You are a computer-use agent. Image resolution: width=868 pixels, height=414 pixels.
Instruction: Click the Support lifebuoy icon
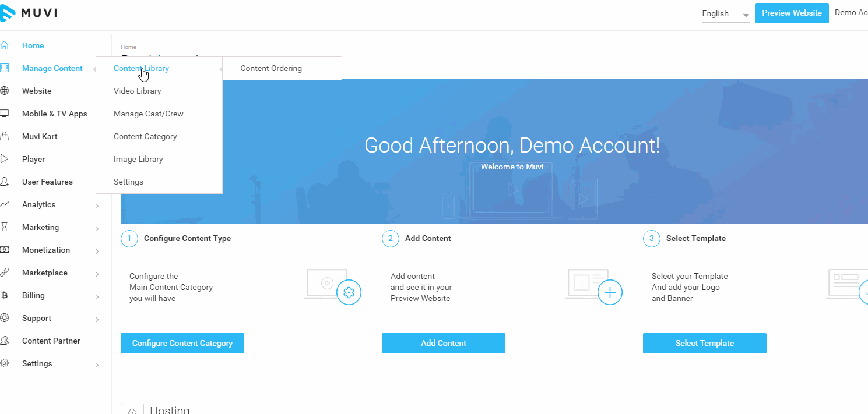(5, 318)
